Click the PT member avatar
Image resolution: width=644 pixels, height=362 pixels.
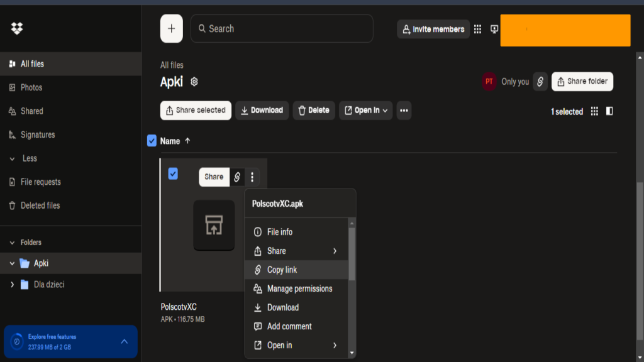click(x=489, y=81)
